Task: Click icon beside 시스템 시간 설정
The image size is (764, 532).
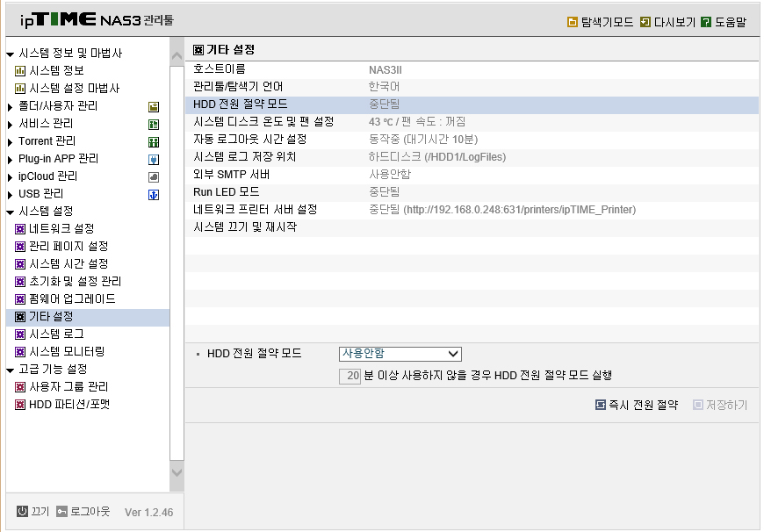Action: (x=20, y=264)
